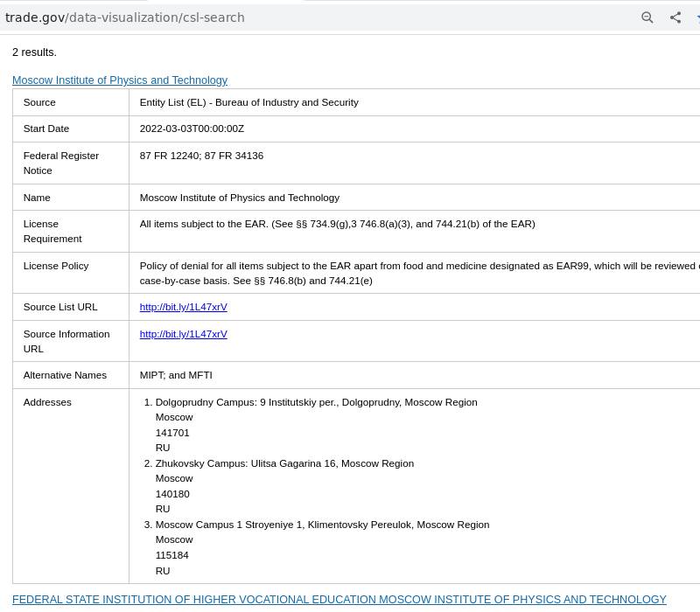Screen dimensions: 700x612
Task: Click the License Requirement EAR text
Action: [x=337, y=224]
